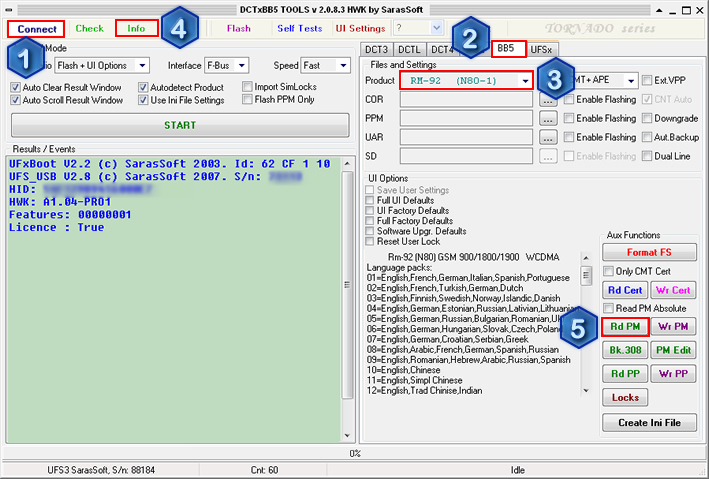
Task: Open the Info function
Action: (137, 28)
